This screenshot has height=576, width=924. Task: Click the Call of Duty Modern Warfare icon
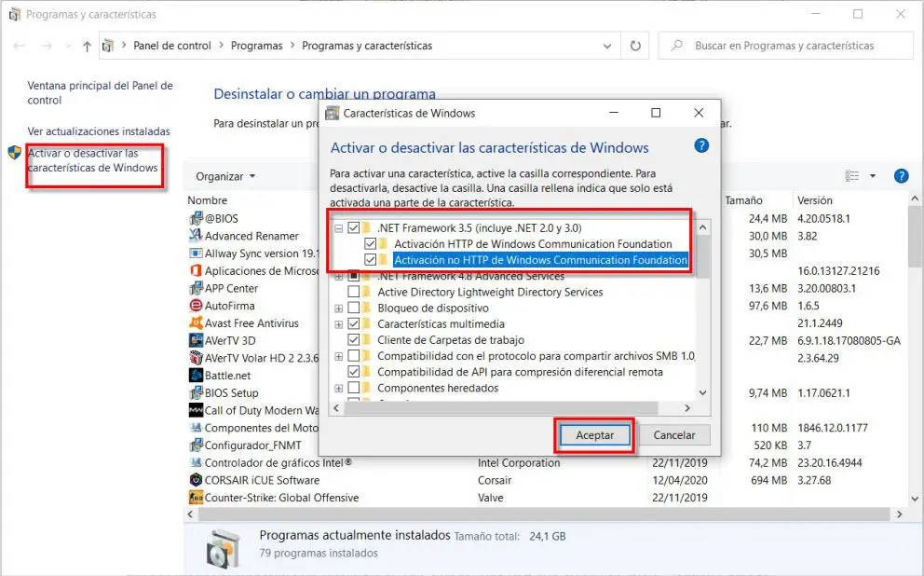click(196, 410)
